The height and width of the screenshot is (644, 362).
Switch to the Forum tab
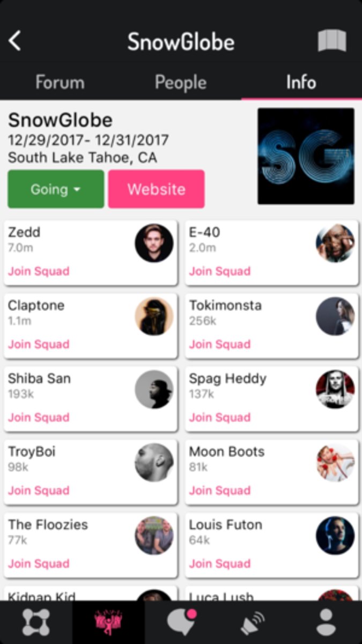click(60, 82)
